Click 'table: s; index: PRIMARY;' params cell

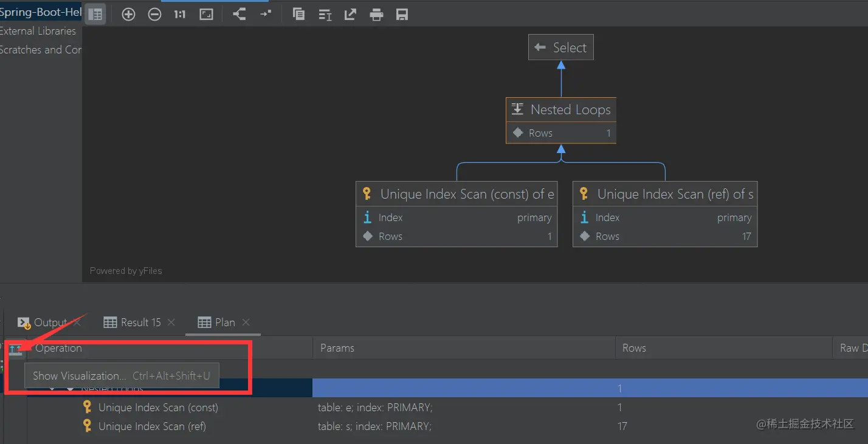click(x=374, y=426)
